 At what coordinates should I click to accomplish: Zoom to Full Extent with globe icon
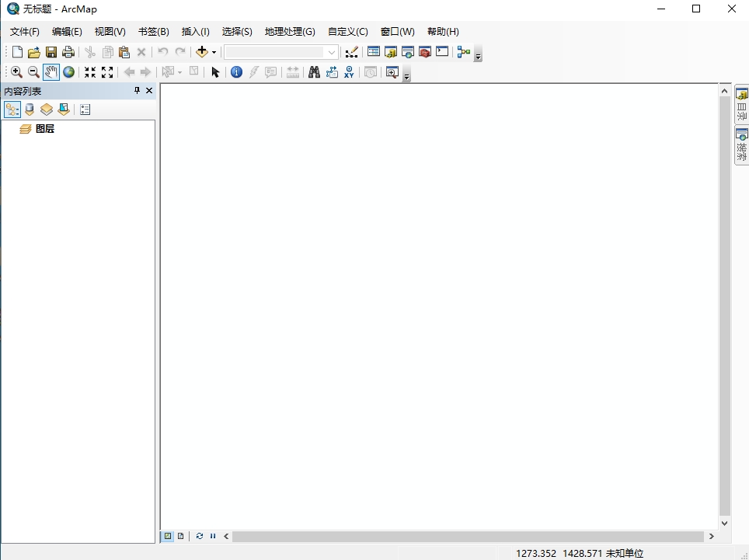[x=68, y=71]
